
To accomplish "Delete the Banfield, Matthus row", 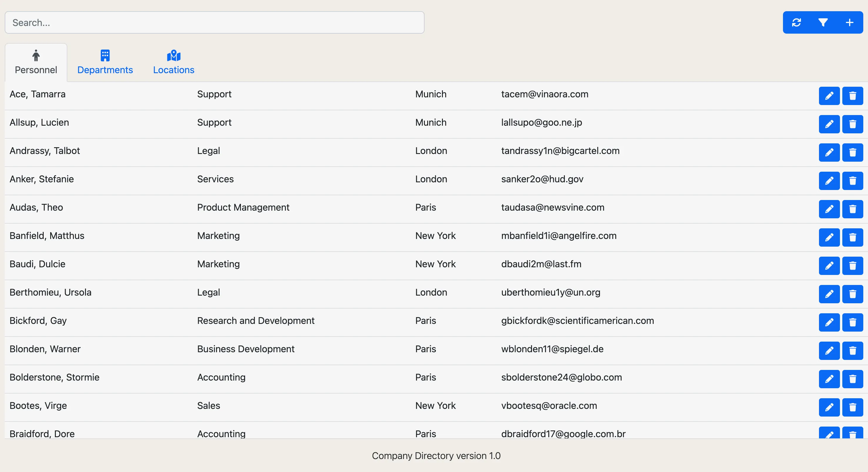I will click(x=853, y=237).
